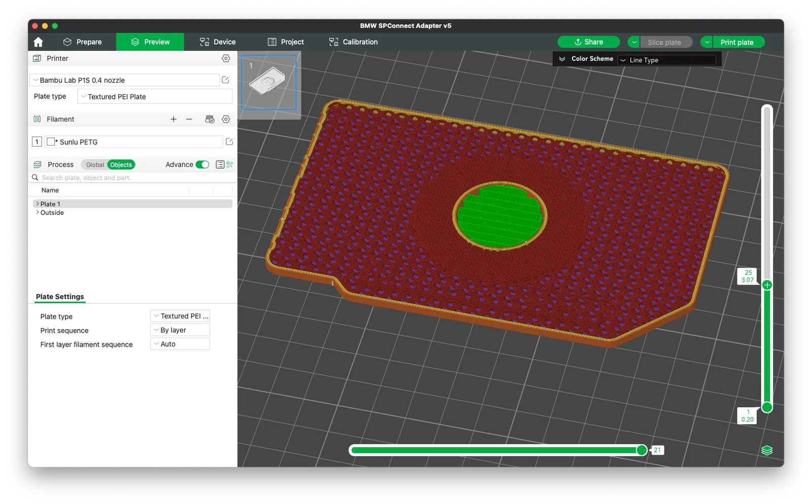Add a new filament with plus icon

tap(174, 119)
